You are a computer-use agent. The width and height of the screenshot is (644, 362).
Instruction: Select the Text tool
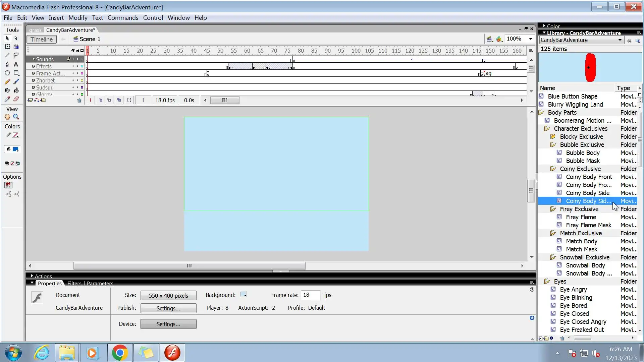(16, 64)
